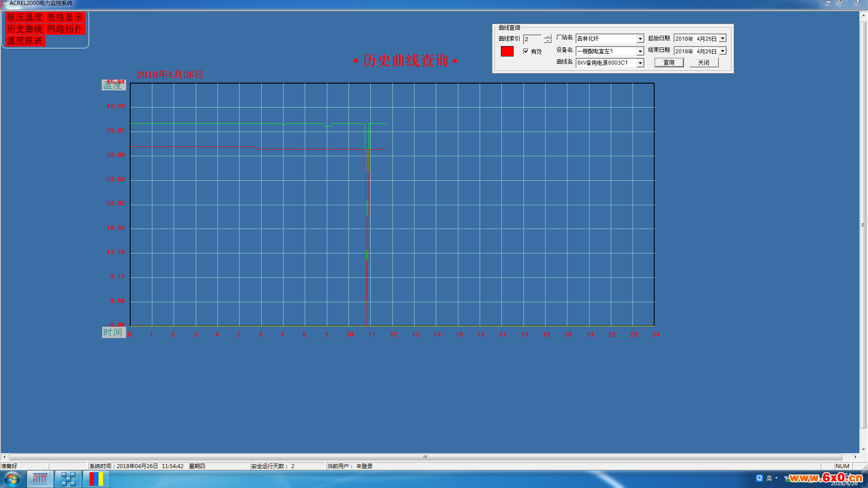Click the input method Q tray icon
868x488 pixels.
pyautogui.click(x=759, y=478)
